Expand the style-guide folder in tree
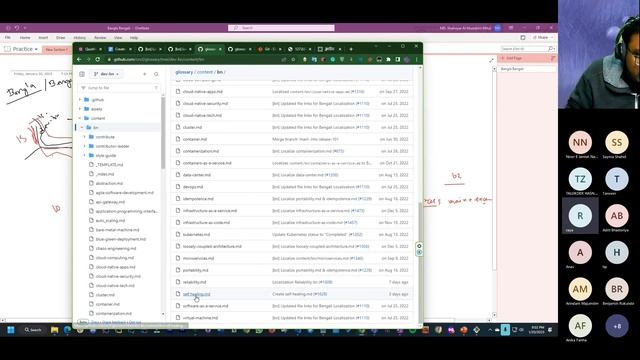Screen dimensions: 640x360 84,156
